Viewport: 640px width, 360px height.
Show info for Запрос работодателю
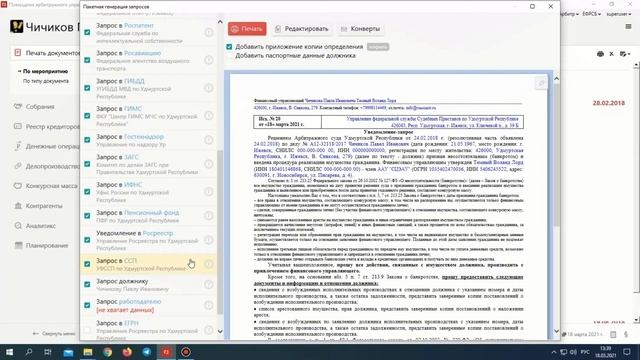209,305
